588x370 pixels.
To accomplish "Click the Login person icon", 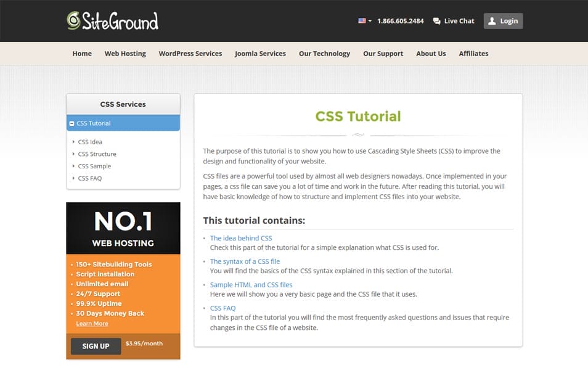I will (491, 20).
